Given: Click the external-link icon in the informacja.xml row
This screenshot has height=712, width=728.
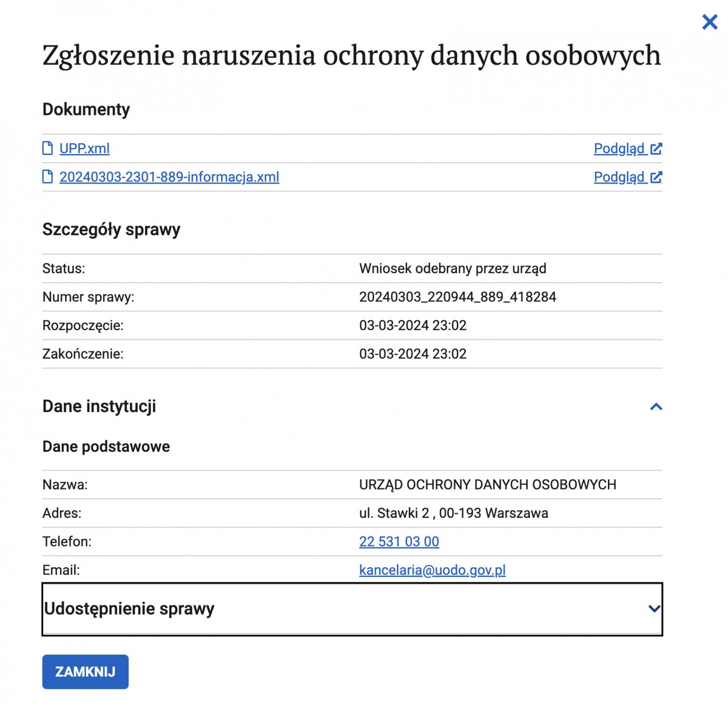Looking at the screenshot, I should (656, 177).
